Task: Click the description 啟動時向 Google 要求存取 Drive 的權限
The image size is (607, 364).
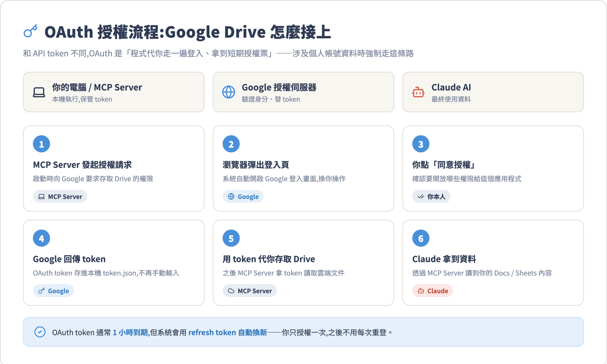Action: click(x=93, y=179)
